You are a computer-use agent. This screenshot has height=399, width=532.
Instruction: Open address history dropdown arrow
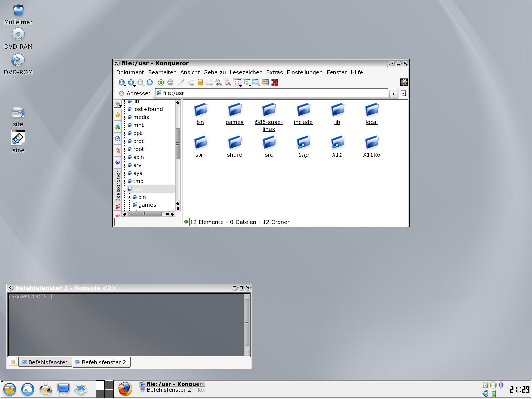393,93
